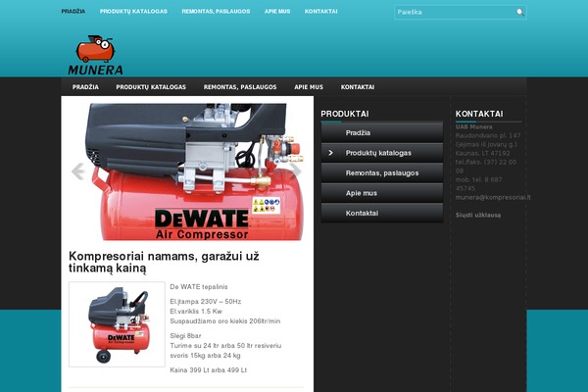Open Kontaktai in top header menu
588x392 pixels.
tap(321, 11)
